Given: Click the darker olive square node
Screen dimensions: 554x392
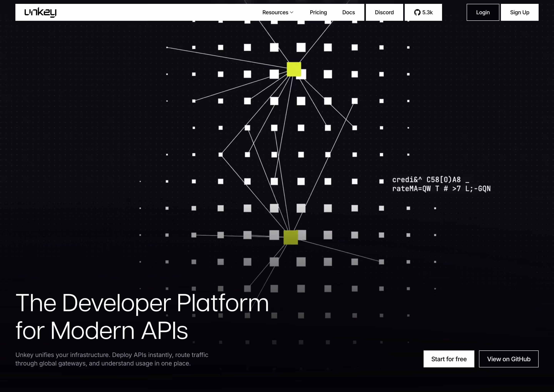Looking at the screenshot, I should point(291,237).
